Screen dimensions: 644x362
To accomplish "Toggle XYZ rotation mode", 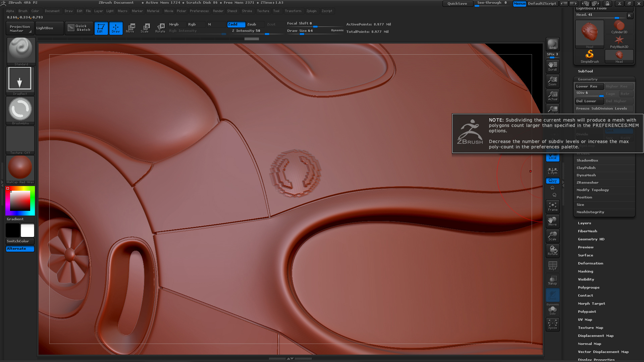I will pyautogui.click(x=552, y=181).
